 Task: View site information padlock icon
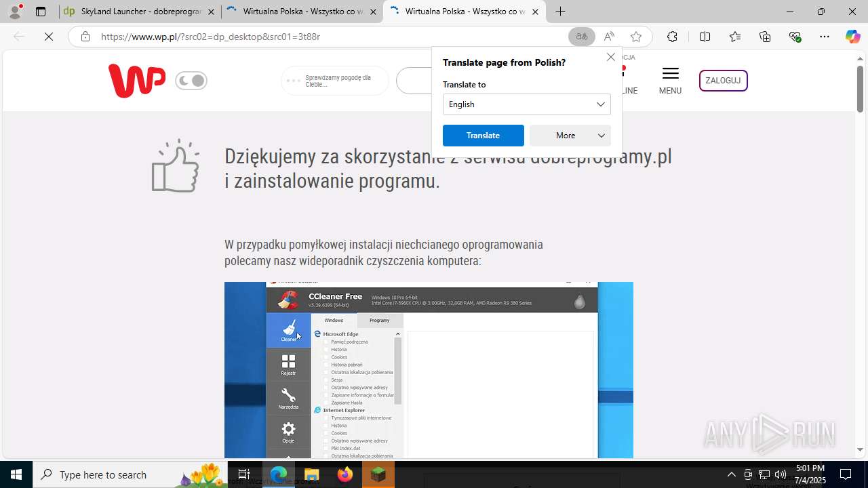coord(85,37)
